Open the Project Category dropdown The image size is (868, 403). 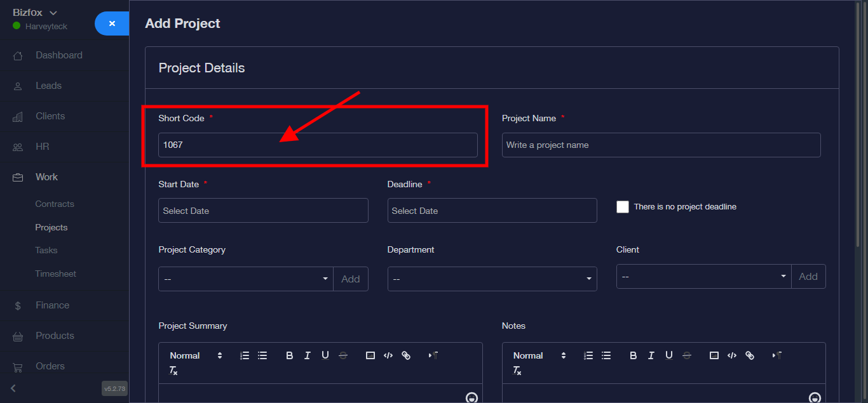(245, 279)
